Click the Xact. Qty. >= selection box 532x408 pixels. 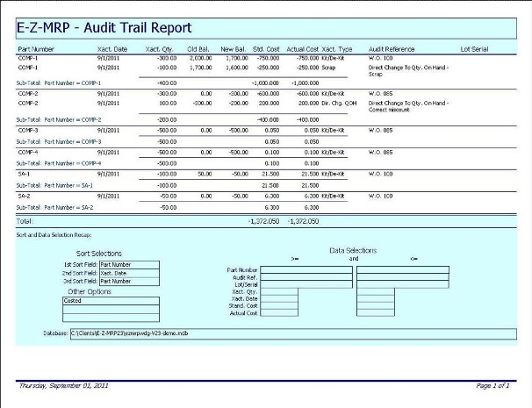(281, 291)
